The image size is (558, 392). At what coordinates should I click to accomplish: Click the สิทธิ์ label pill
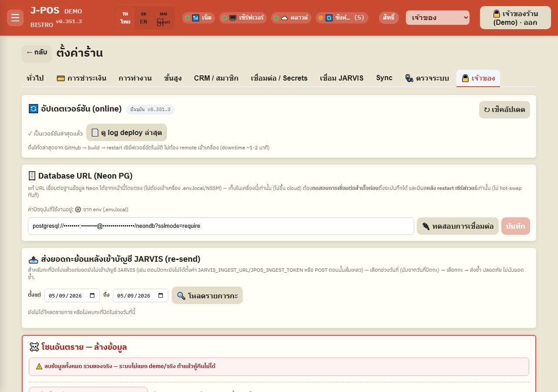pyautogui.click(x=389, y=18)
